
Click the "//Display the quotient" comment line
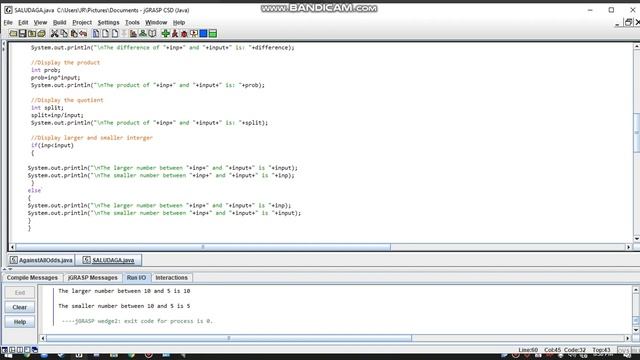[67, 100]
